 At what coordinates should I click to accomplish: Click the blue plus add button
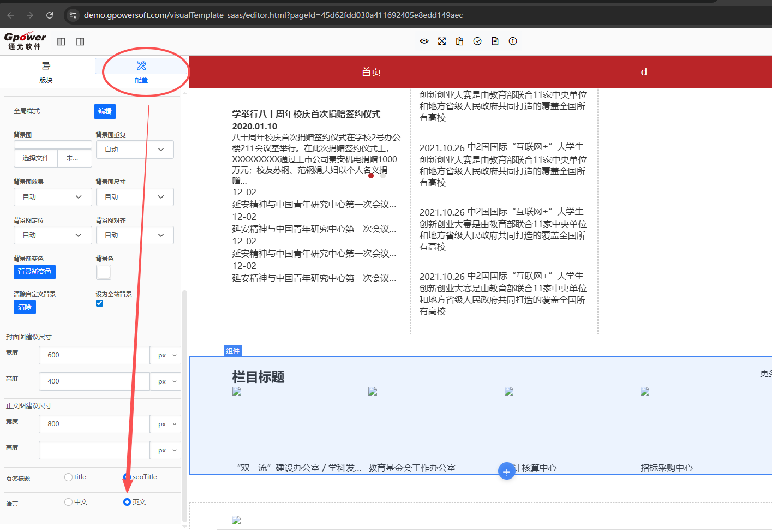[506, 471]
